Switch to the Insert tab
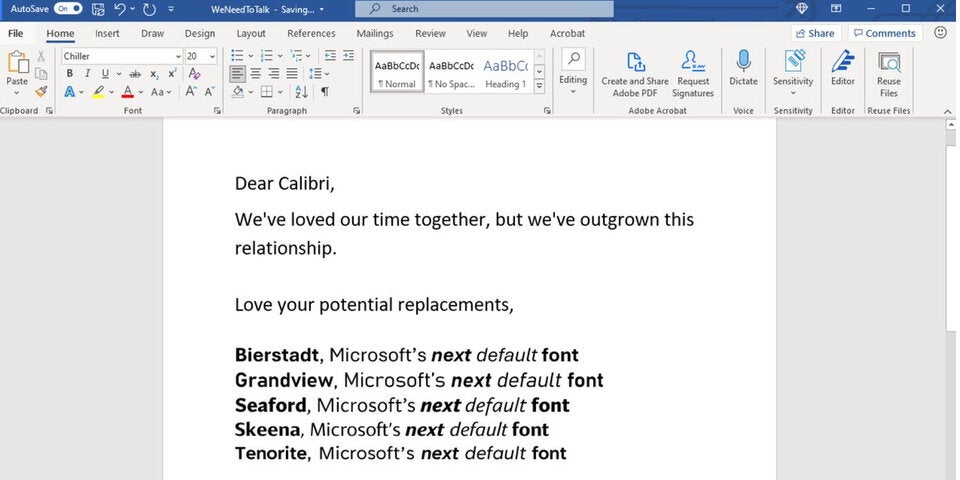Image resolution: width=960 pixels, height=480 pixels. (107, 34)
